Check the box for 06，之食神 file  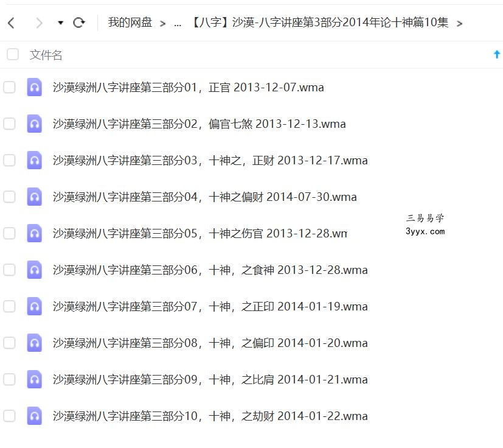coord(9,270)
